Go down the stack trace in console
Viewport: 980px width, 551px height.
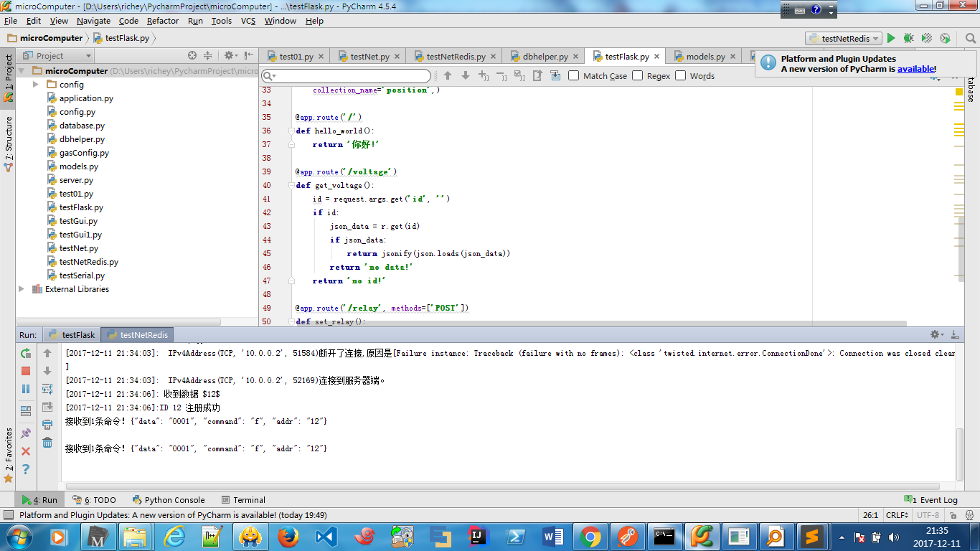(47, 371)
